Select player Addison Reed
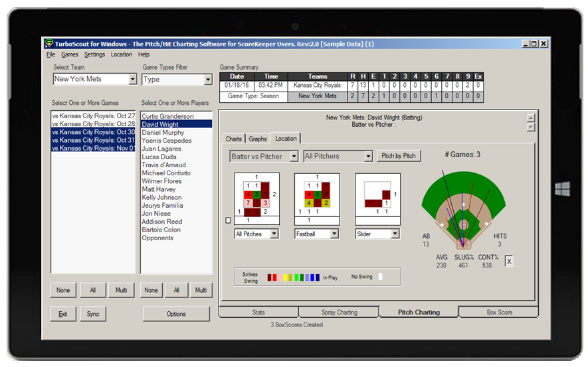This screenshot has width=588, height=367. pyautogui.click(x=176, y=222)
